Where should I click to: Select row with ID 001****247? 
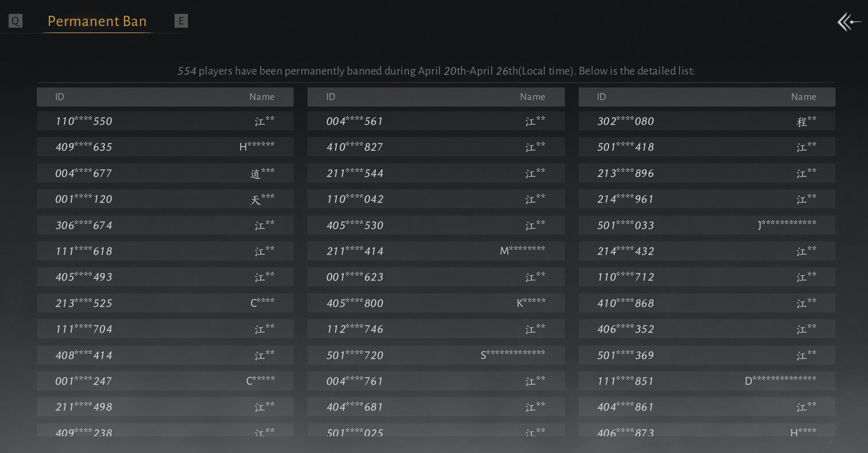[165, 381]
